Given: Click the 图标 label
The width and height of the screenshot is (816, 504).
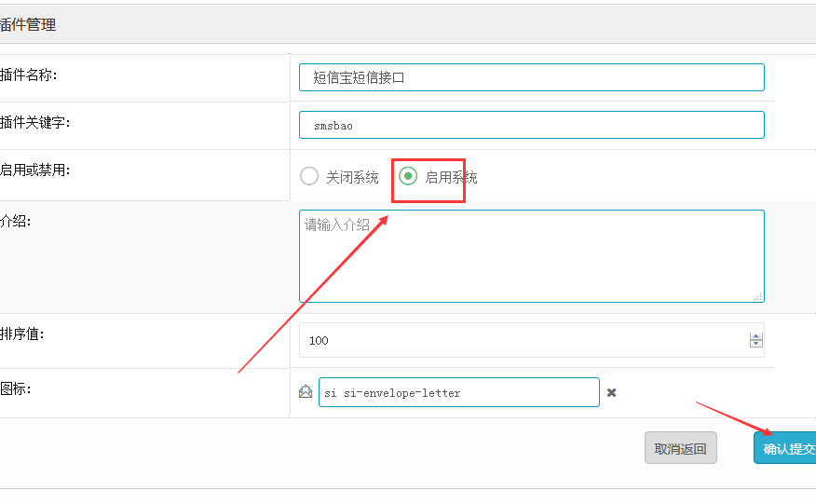Looking at the screenshot, I should point(16,388).
